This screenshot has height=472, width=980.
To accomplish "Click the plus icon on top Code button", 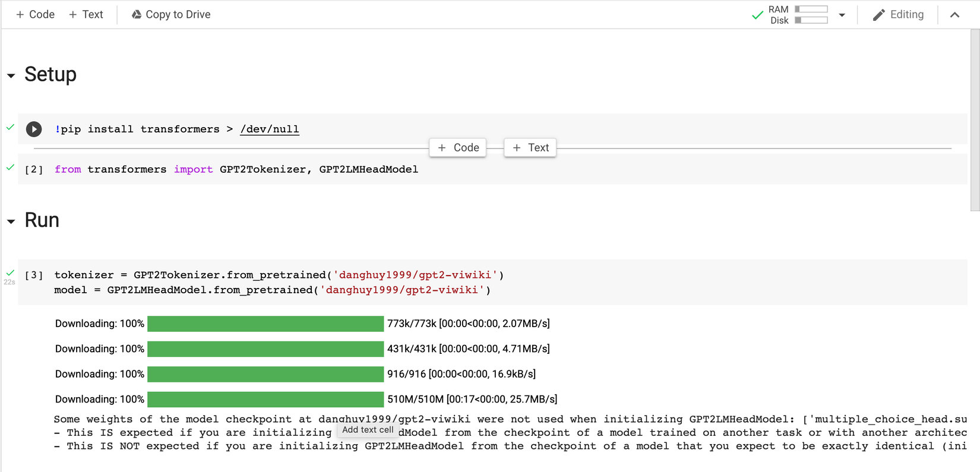I will [x=20, y=14].
